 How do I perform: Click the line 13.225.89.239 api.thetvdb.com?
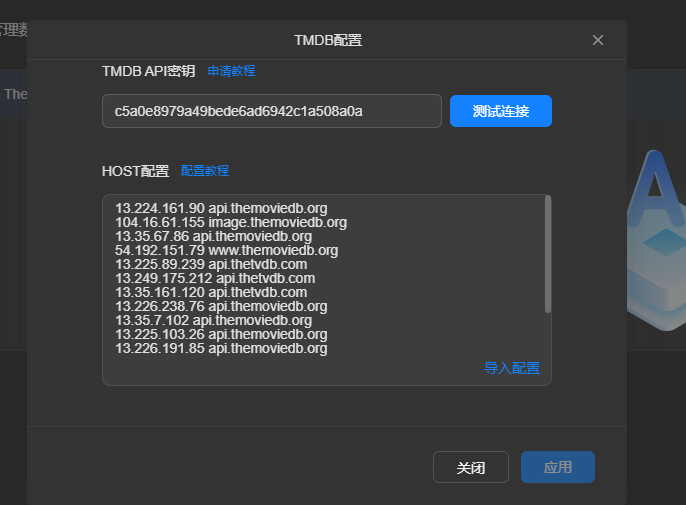point(211,264)
